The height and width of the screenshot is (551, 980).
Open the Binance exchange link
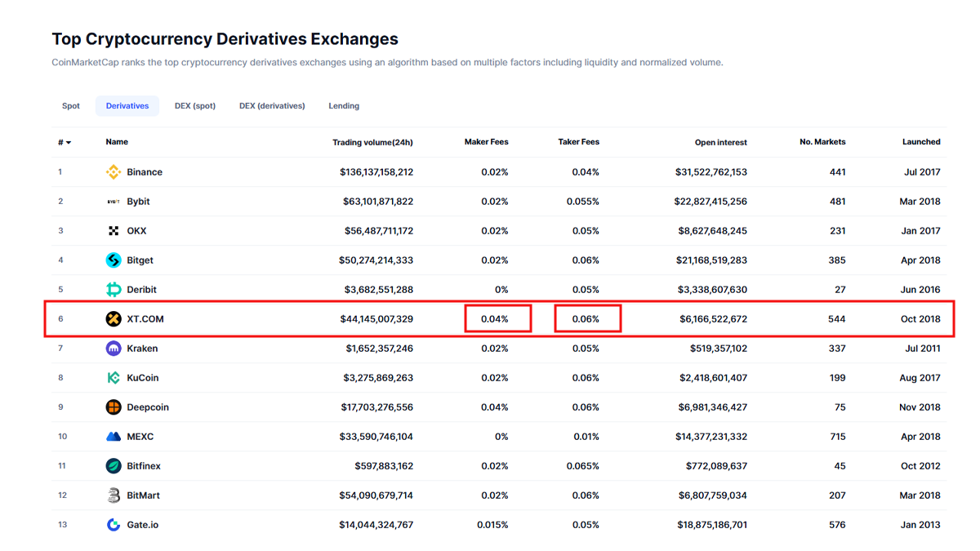tap(145, 172)
